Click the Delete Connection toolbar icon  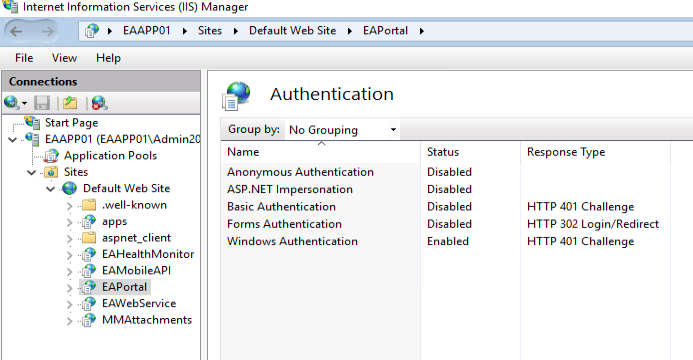pyautogui.click(x=99, y=103)
